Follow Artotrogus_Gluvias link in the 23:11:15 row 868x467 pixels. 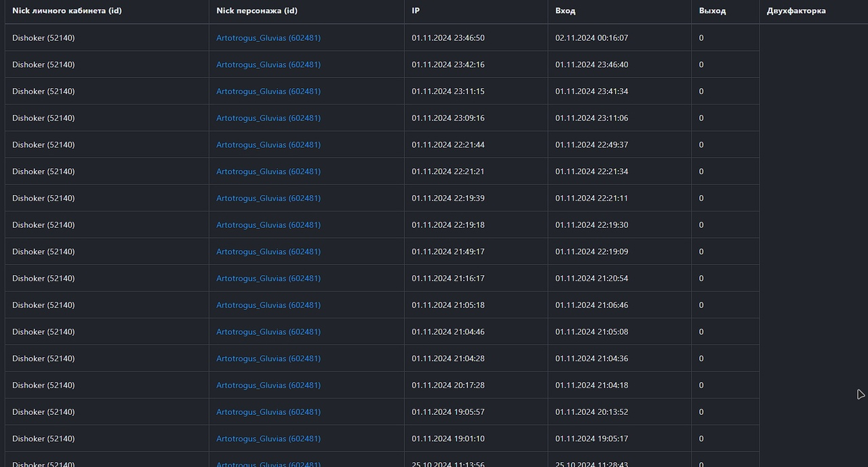pyautogui.click(x=269, y=92)
